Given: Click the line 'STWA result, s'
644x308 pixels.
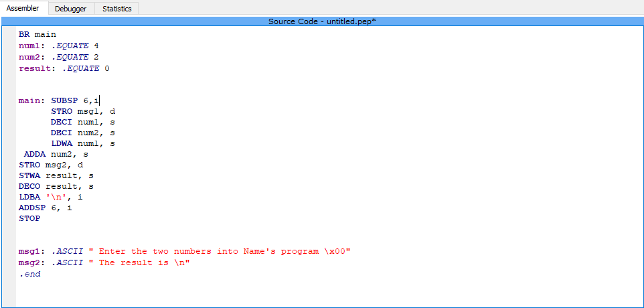Looking at the screenshot, I should tap(56, 176).
